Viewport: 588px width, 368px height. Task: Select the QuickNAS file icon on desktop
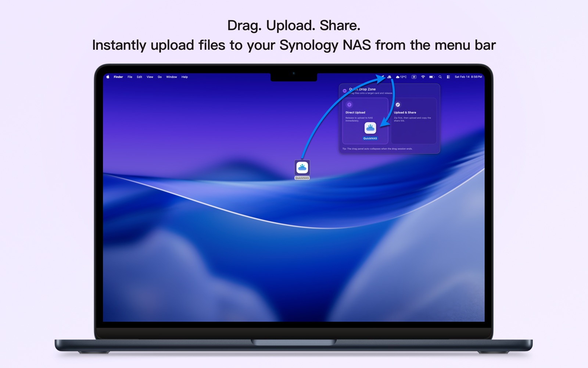click(x=302, y=167)
